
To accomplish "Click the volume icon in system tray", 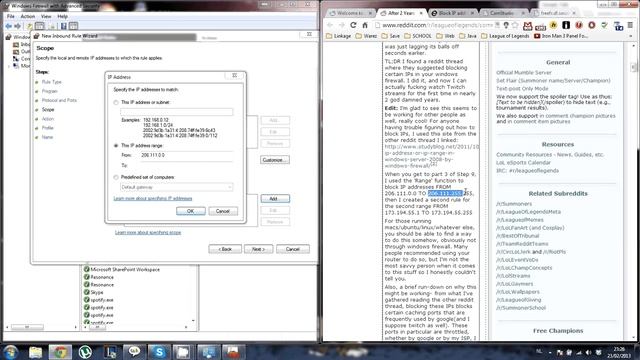I will click(x=588, y=352).
